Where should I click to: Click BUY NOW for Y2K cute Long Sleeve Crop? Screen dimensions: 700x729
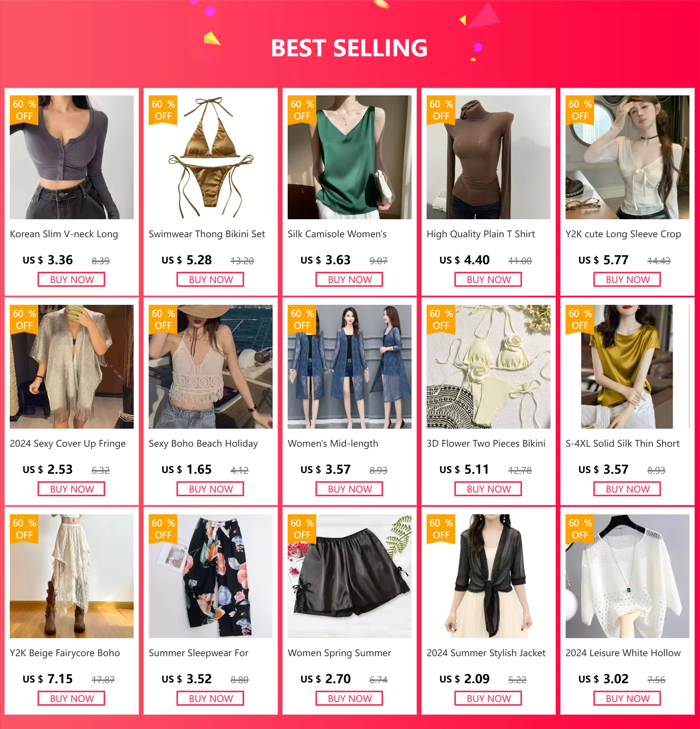[x=627, y=280]
